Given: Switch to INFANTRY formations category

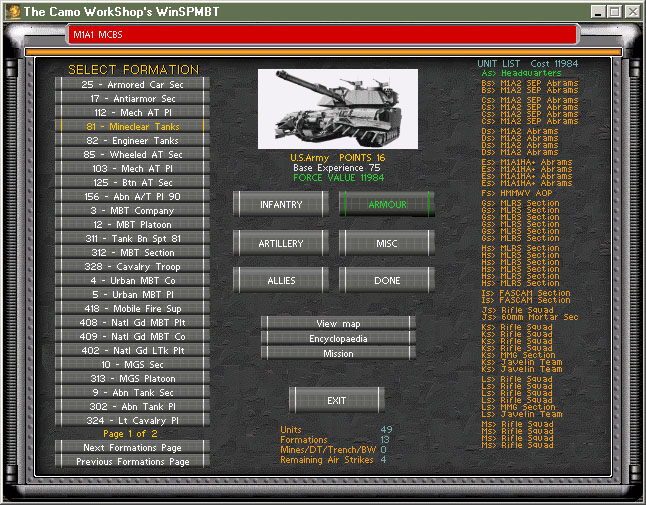Looking at the screenshot, I should (281, 204).
